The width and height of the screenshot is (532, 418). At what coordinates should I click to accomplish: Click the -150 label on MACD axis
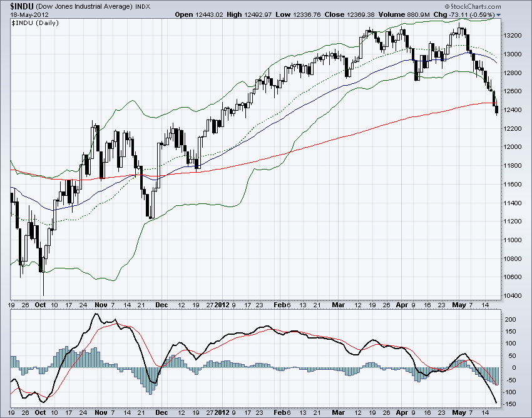[509, 404]
